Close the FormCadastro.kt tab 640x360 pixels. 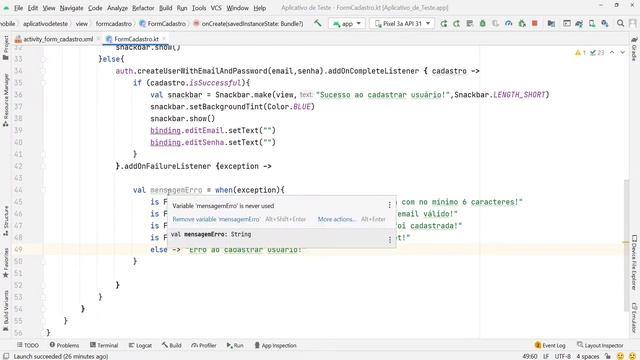point(164,39)
